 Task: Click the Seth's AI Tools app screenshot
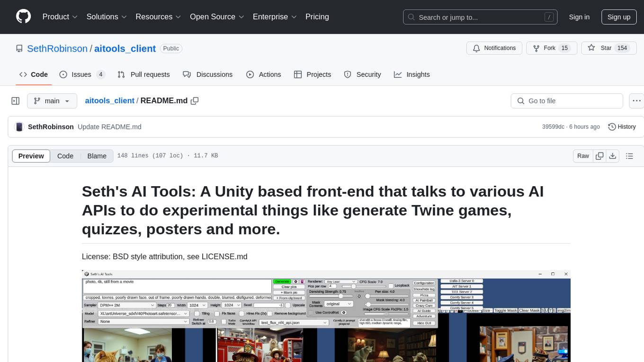[326, 316]
